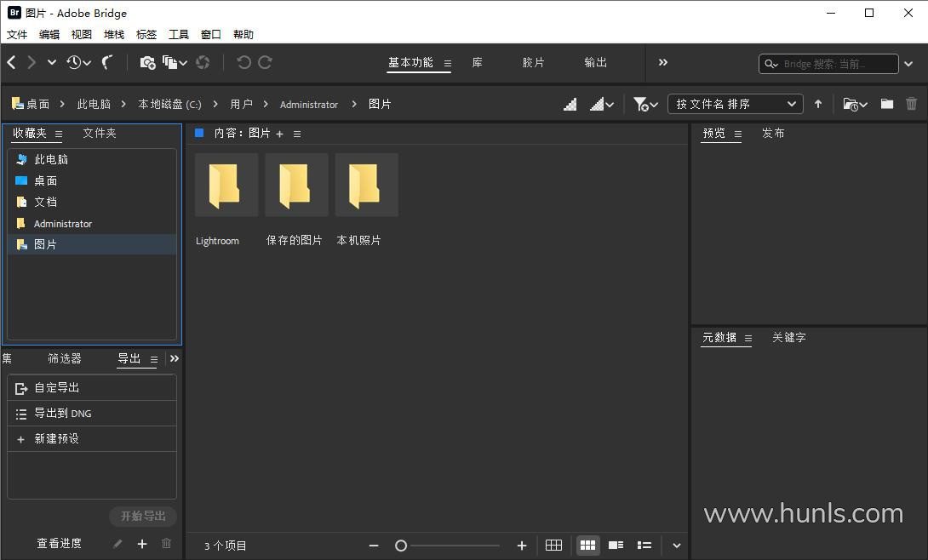Viewport: 928px width, 560px height.
Task: Switch to 库 workspace
Action: (x=477, y=63)
